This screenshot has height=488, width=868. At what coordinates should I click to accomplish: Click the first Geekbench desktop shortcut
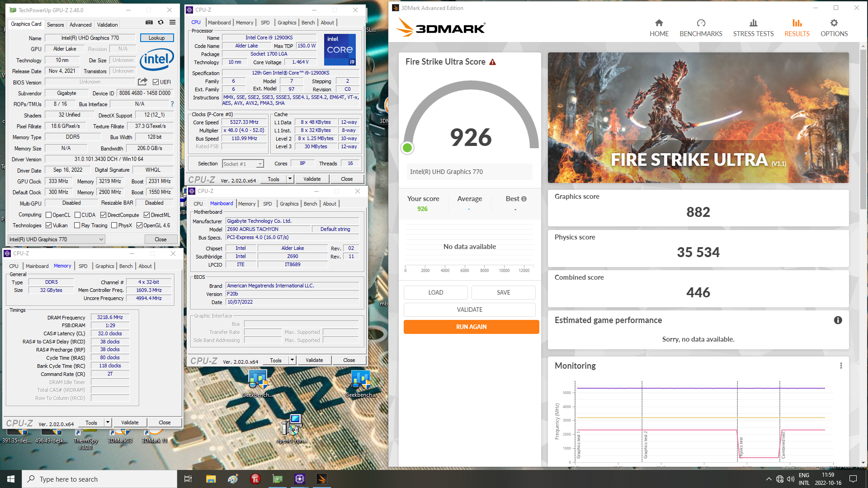(x=257, y=384)
